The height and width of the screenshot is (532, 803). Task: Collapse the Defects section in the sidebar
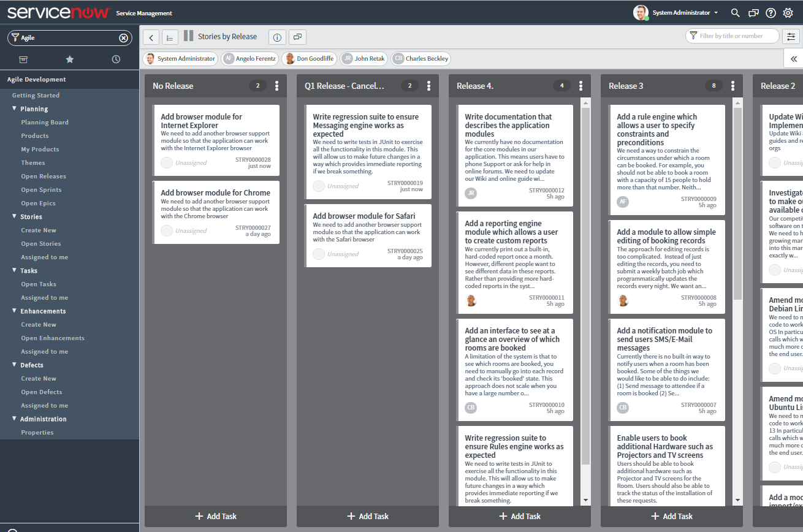tap(14, 365)
